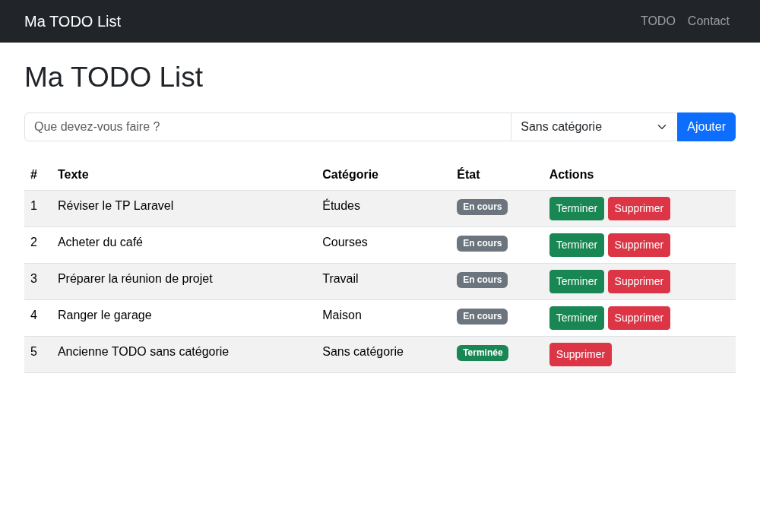This screenshot has height=532, width=760.
Task: Remove the 'Ranger le garage' task
Action: 639,318
